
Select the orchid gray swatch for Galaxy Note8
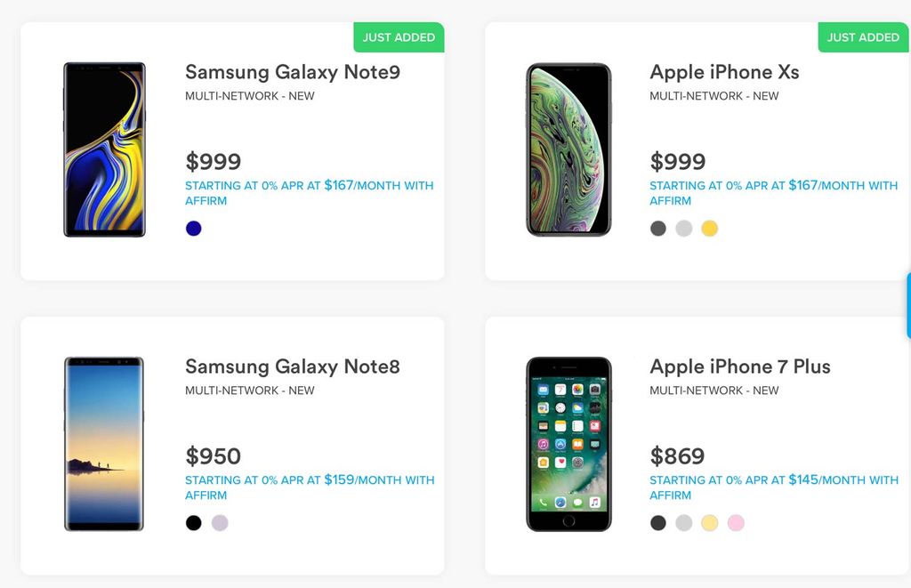219,522
